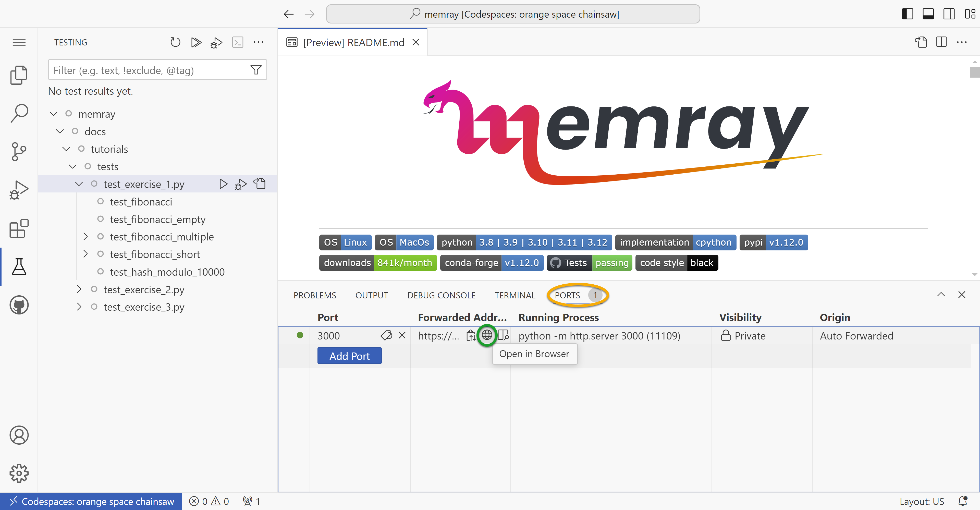
Task: Switch to the PROBLEMS tab
Action: click(x=315, y=295)
